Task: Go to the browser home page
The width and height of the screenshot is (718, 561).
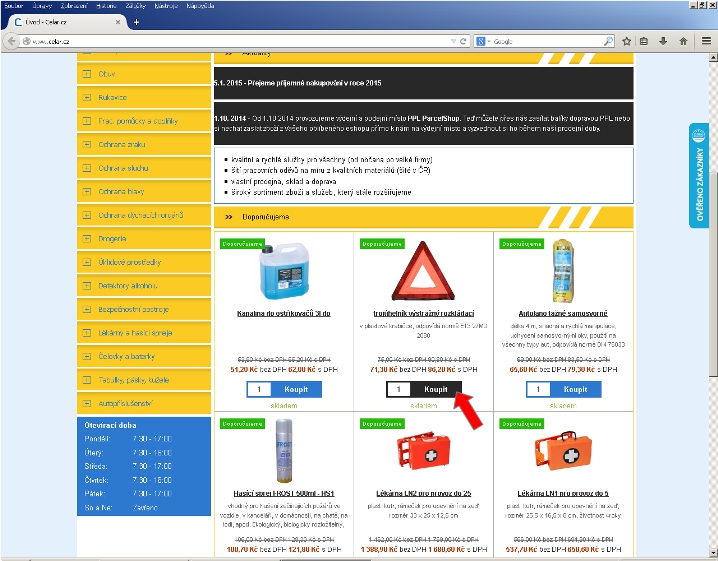Action: tap(683, 41)
